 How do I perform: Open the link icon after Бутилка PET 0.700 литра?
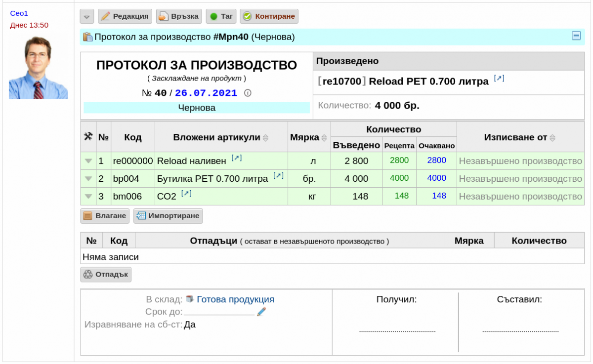(279, 176)
